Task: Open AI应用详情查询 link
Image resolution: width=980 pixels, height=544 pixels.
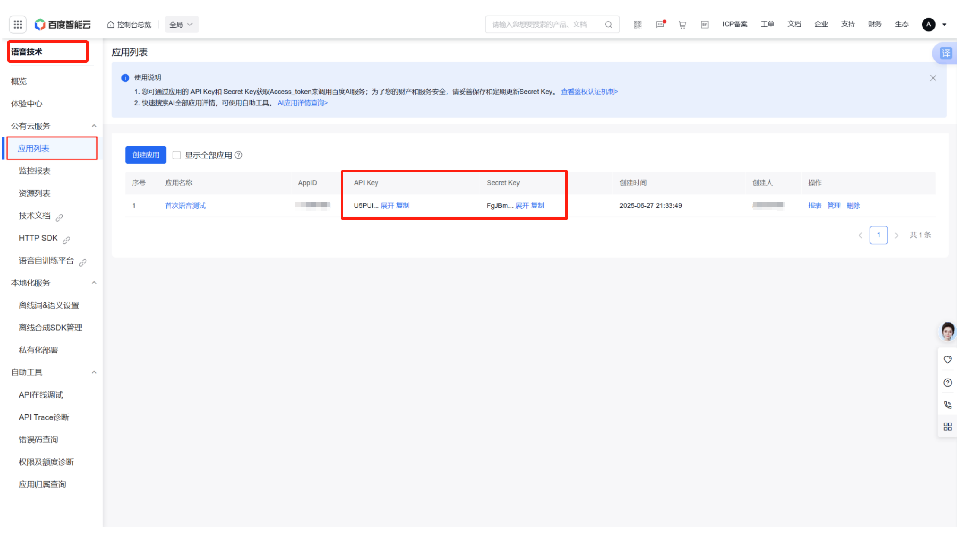Action: 302,103
